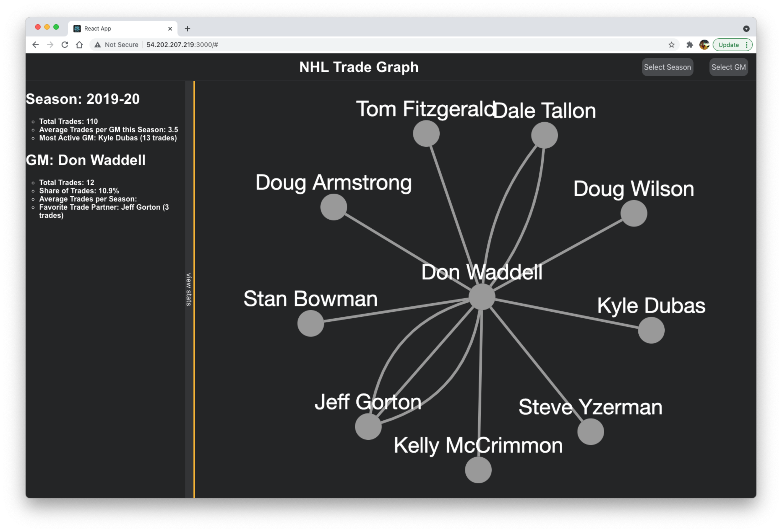The width and height of the screenshot is (782, 532).
Task: Click the Season: 2019-20 heading
Action: (83, 99)
